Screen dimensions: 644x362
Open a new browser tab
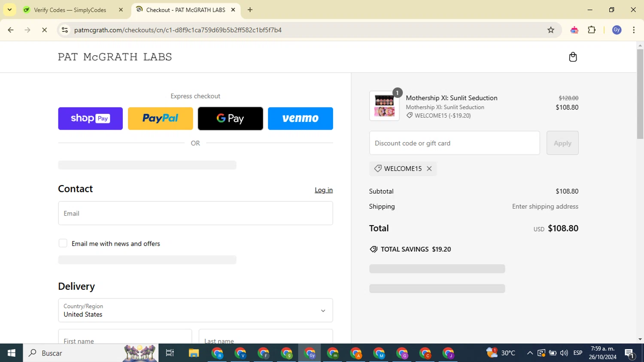(x=250, y=10)
